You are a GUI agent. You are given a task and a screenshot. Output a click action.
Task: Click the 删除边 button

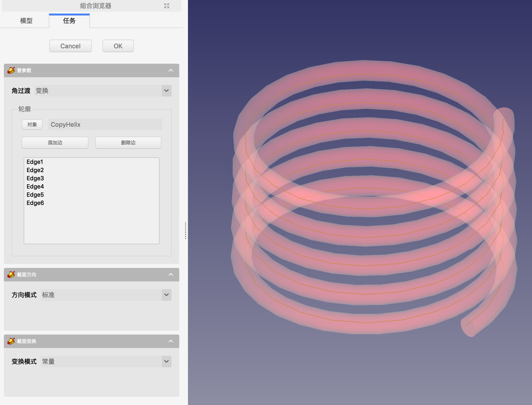128,143
